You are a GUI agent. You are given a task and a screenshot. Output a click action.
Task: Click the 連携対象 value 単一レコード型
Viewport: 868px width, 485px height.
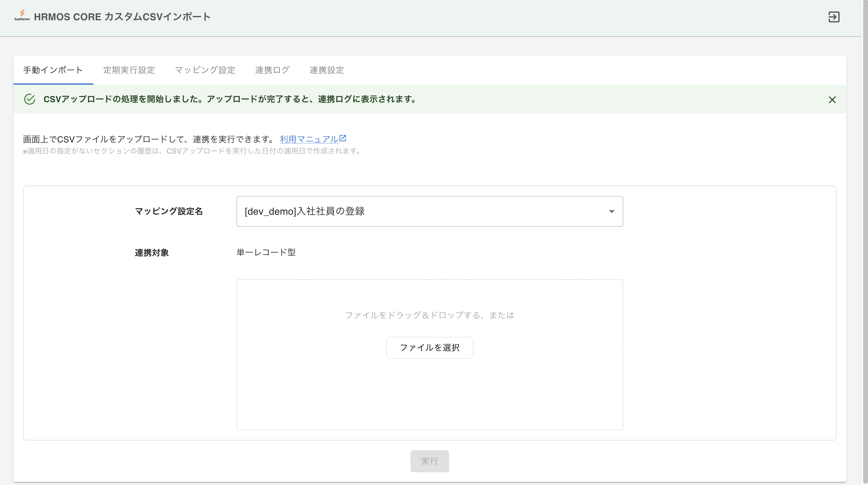(266, 252)
